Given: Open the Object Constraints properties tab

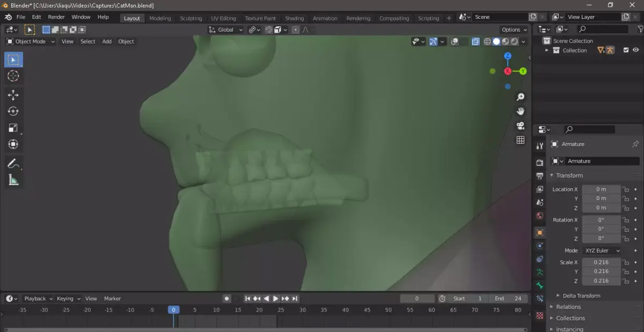Looking at the screenshot, I should [x=540, y=260].
